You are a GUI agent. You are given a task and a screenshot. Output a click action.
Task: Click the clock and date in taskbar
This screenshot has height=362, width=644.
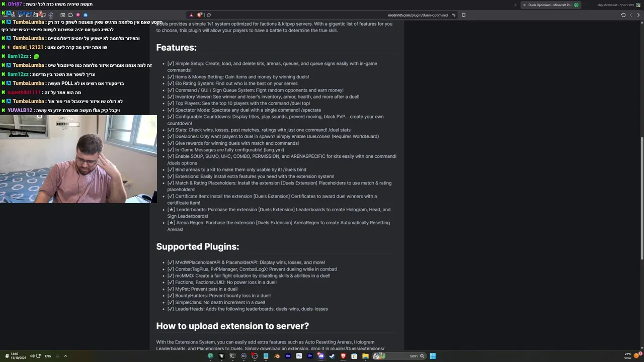point(18,356)
